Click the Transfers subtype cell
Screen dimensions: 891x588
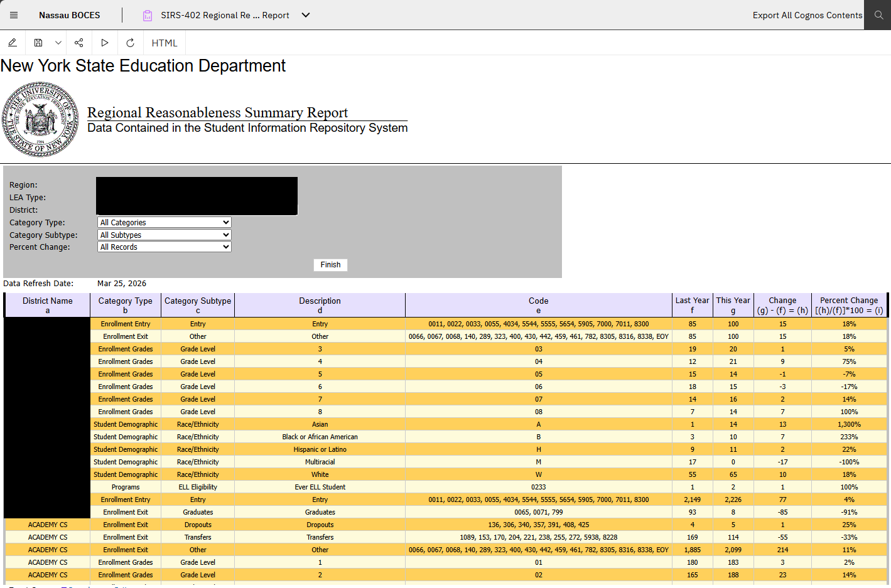click(198, 537)
